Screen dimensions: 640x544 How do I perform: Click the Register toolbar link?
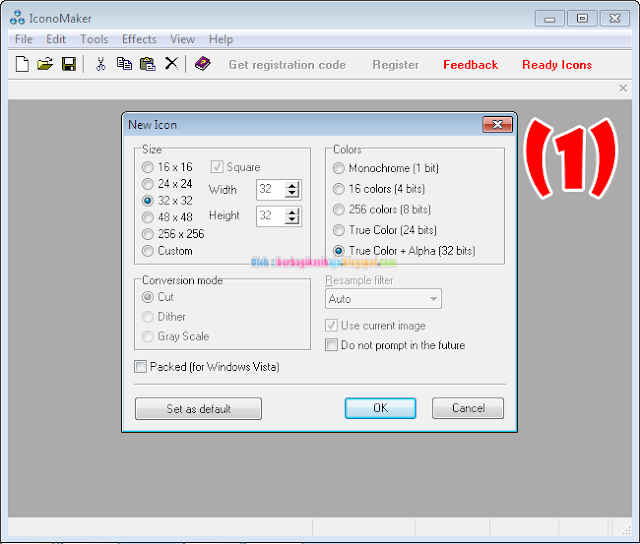click(395, 64)
